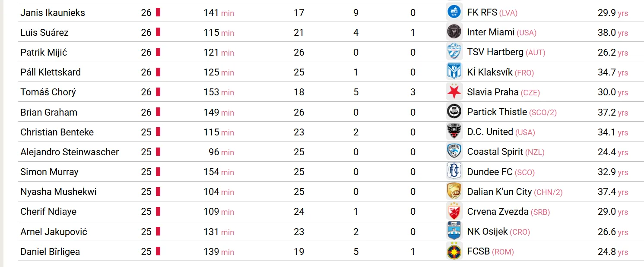Open the NK Osijek team link
This screenshot has width=644, height=267.
point(487,232)
